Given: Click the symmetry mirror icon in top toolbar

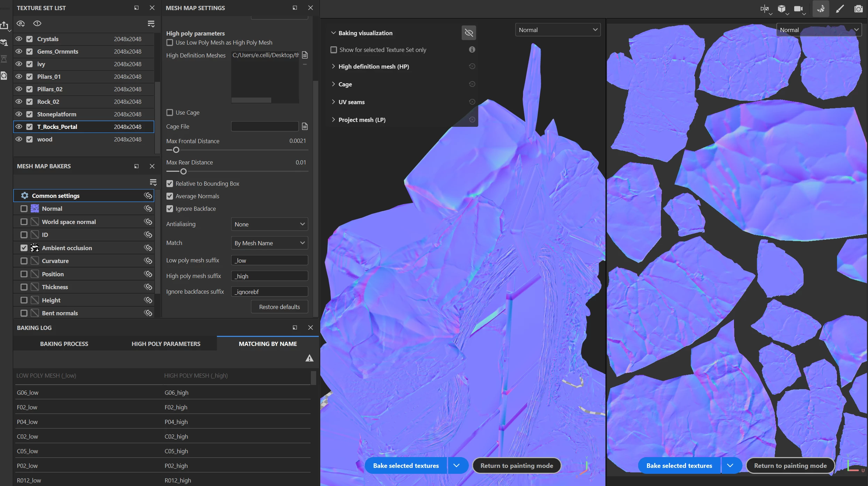Looking at the screenshot, I should (764, 9).
